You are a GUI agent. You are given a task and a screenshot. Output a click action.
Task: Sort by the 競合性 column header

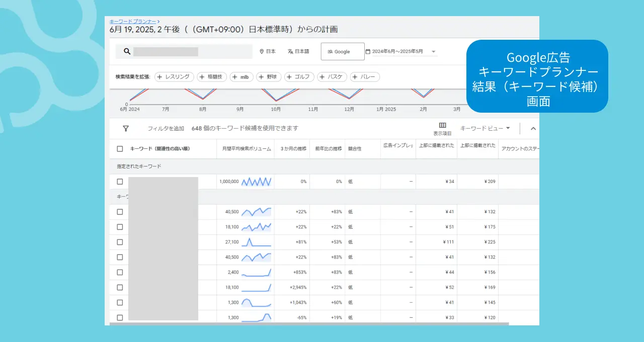tap(354, 149)
